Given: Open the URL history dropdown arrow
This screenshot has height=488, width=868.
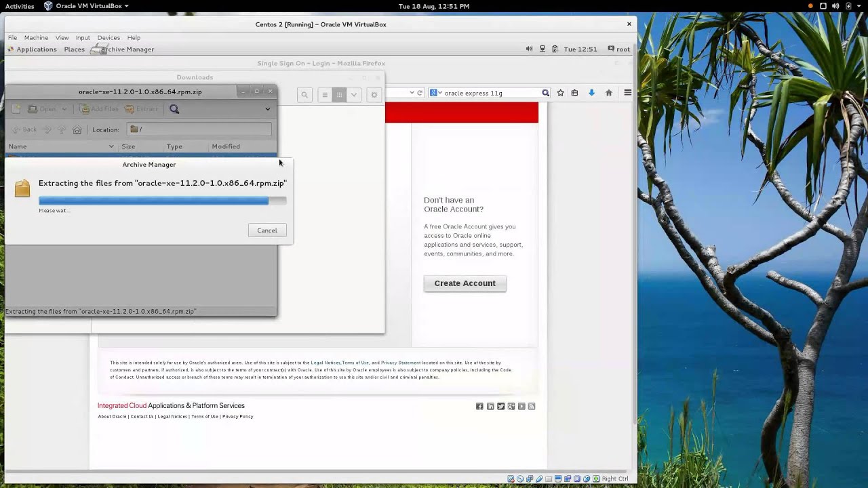Looking at the screenshot, I should (x=411, y=93).
